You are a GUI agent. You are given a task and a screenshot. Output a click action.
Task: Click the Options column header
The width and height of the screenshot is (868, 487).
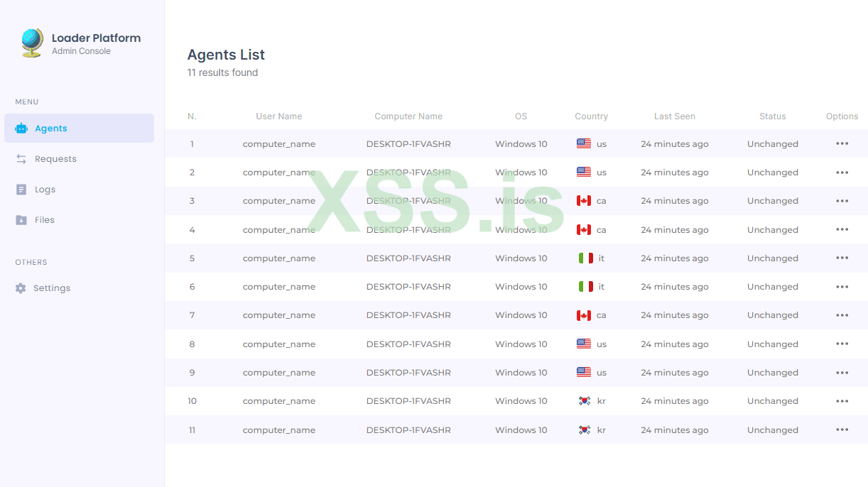point(842,116)
